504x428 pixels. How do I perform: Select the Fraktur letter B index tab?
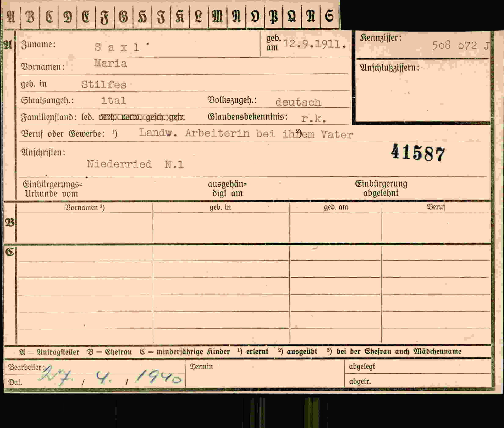click(30, 17)
